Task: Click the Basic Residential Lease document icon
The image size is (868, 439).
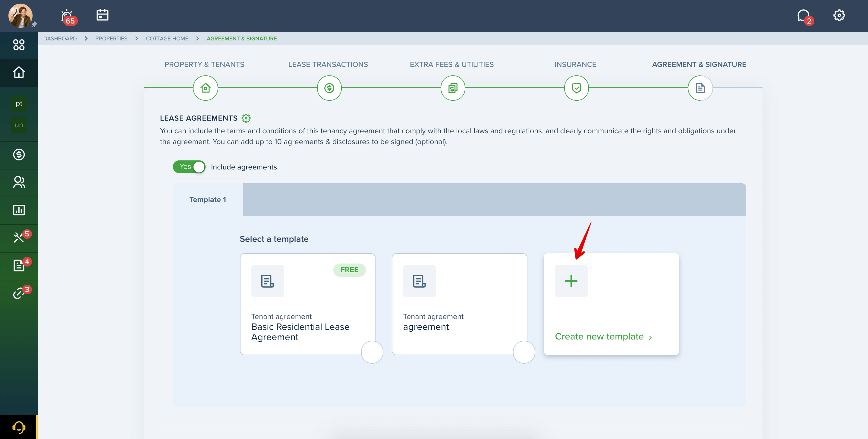Action: pyautogui.click(x=268, y=281)
